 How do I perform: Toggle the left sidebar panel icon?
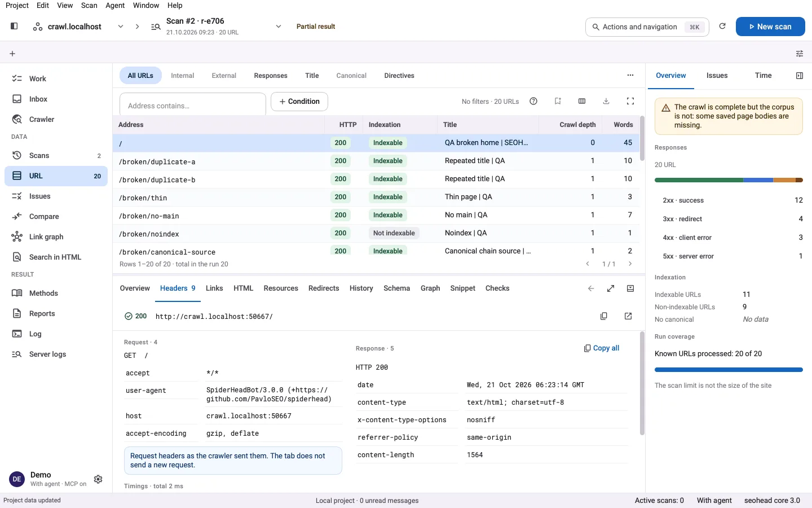(14, 26)
